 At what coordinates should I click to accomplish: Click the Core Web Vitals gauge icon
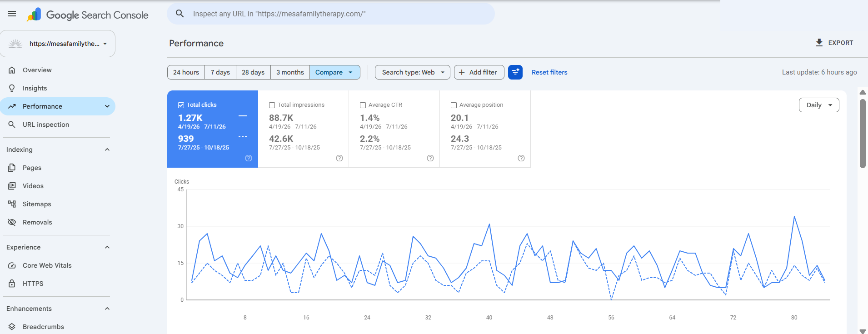12,265
